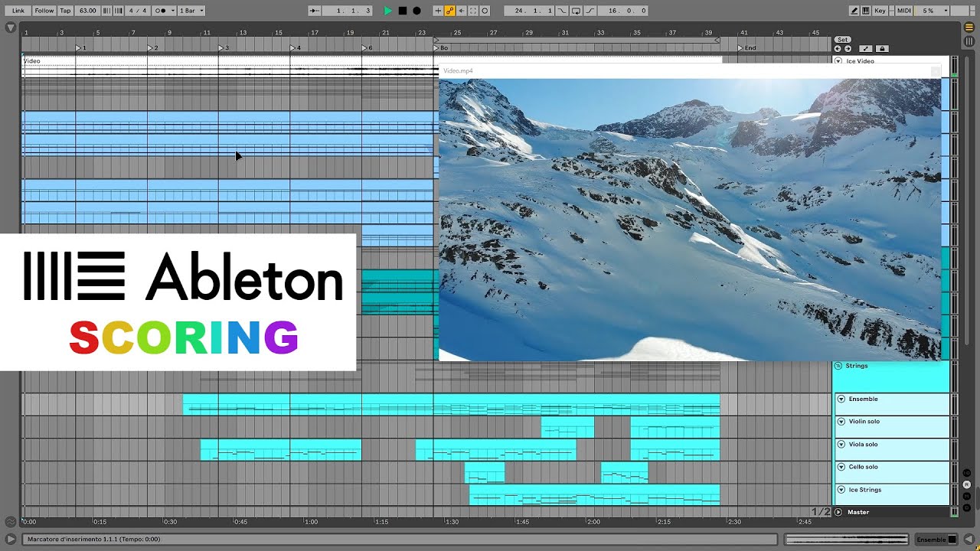This screenshot has height=551, width=980.
Task: Jump to next locator arrow
Action: 848,48
